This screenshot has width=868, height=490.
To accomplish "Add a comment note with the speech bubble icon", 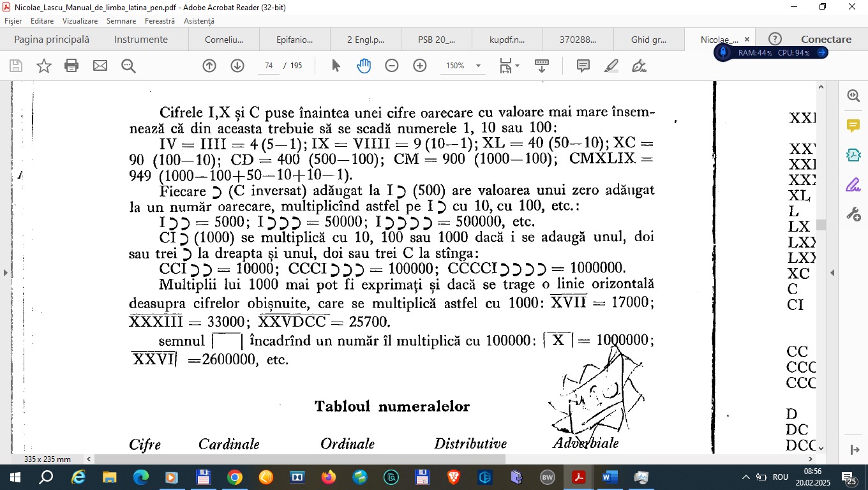I will pyautogui.click(x=583, y=66).
